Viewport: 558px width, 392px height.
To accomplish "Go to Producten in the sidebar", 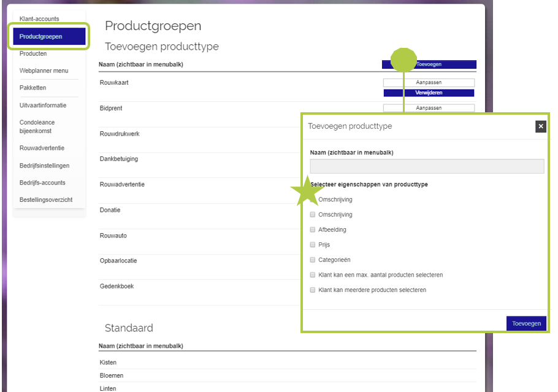I will click(33, 54).
